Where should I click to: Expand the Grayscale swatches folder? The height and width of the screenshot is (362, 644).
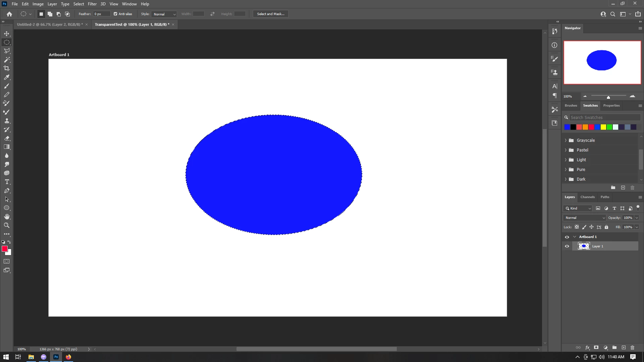[566, 140]
